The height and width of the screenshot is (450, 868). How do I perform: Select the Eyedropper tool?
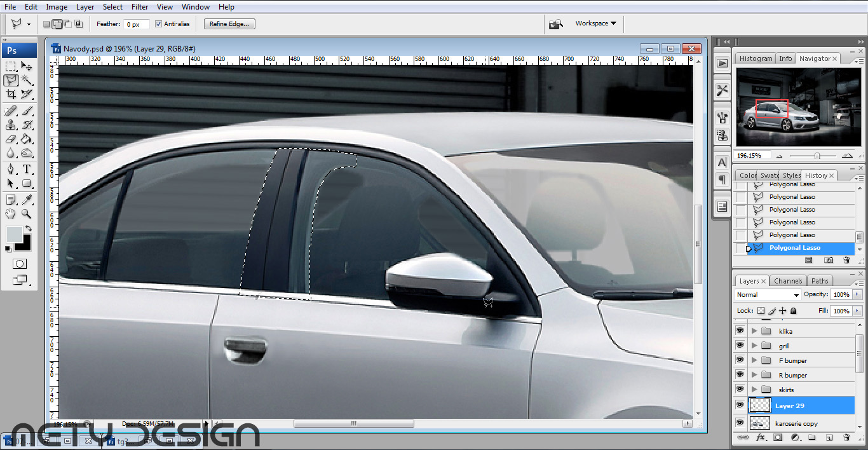pyautogui.click(x=27, y=200)
